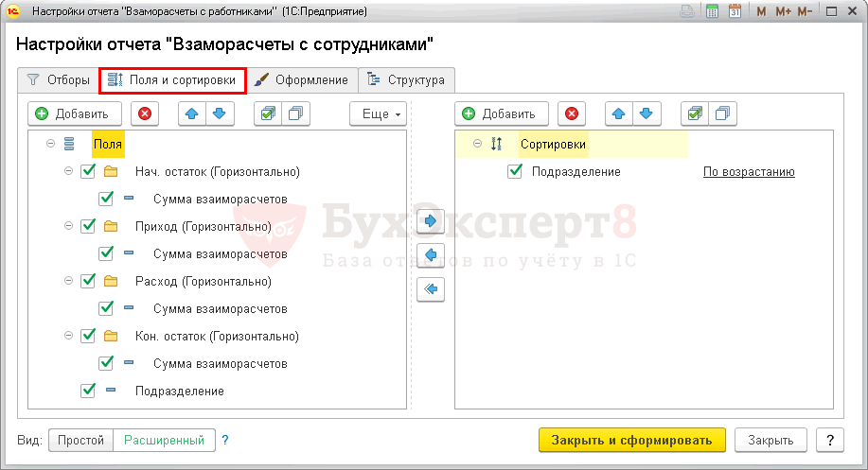868x470 pixels.
Task: Uncheck Приход (Горизонтально) checkbox
Action: (x=88, y=226)
